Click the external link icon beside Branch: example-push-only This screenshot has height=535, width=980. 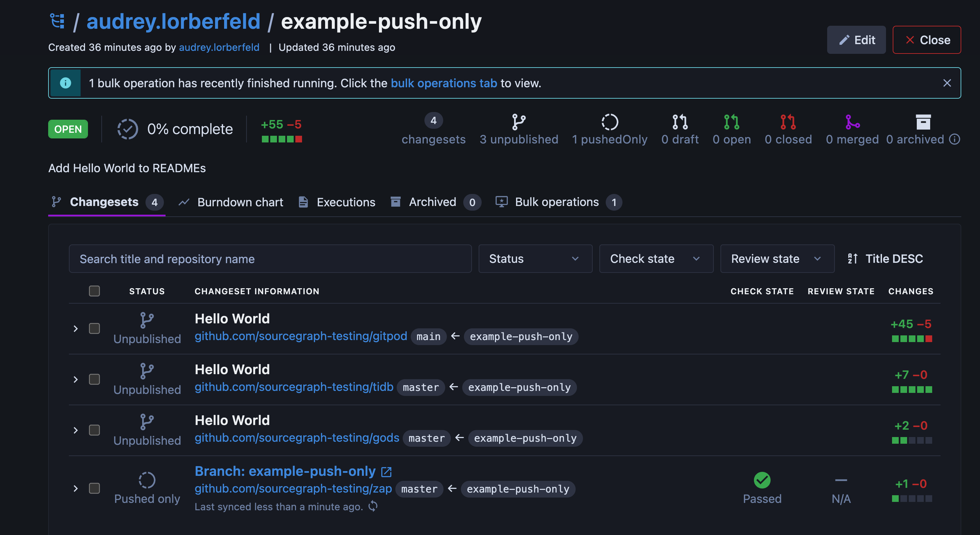pos(386,471)
